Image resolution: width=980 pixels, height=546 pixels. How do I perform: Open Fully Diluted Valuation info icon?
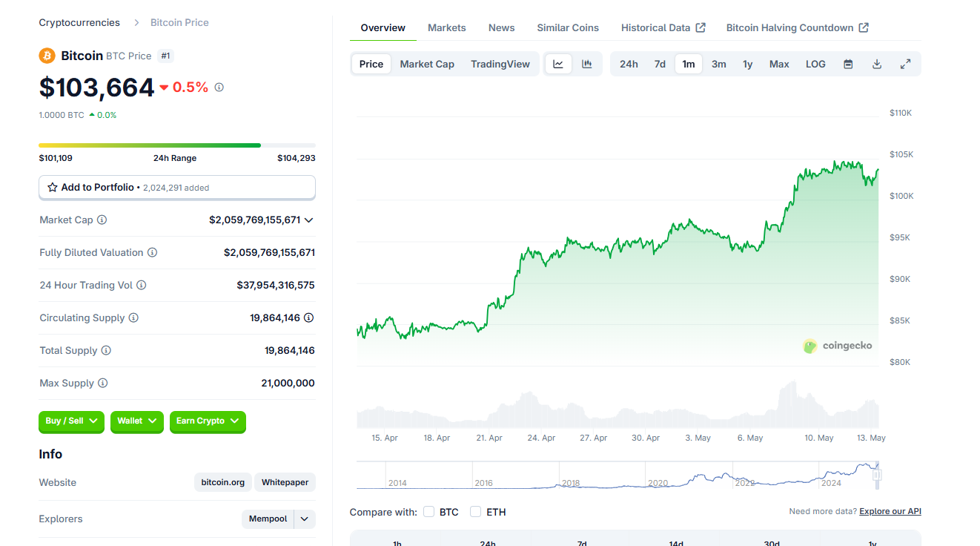pos(152,253)
